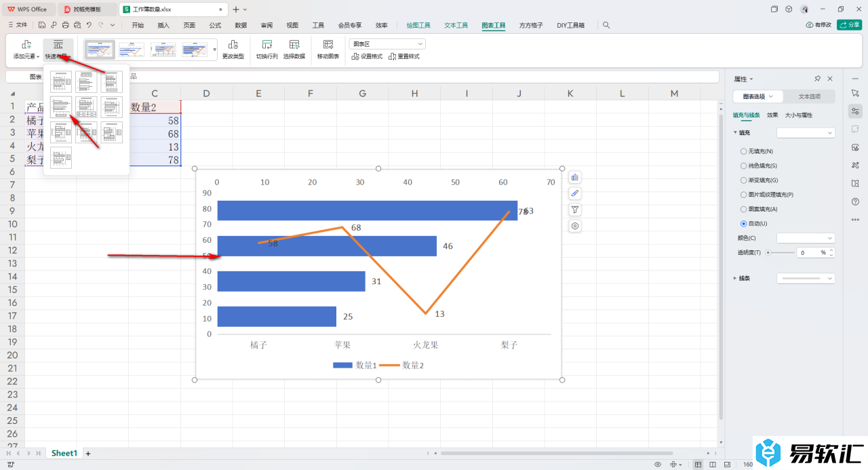Viewport: 868px width, 470px height.
Task: Click the ribbon search magnifier icon
Action: click(x=606, y=25)
